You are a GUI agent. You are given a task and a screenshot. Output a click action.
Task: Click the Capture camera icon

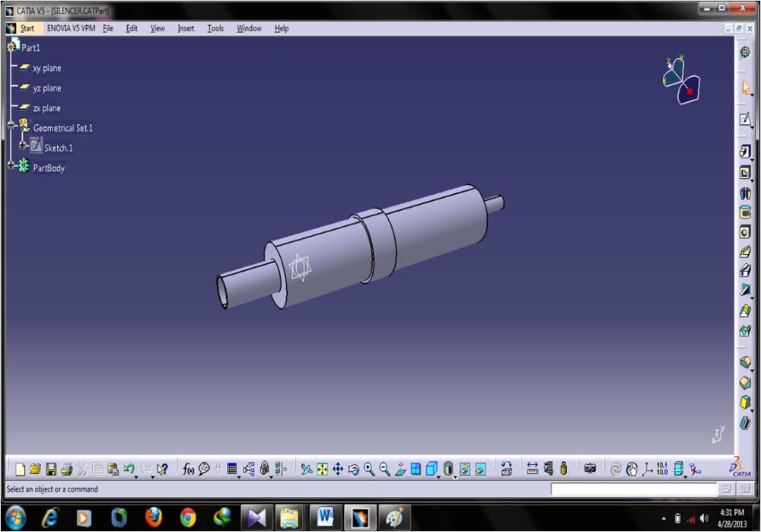(590, 469)
